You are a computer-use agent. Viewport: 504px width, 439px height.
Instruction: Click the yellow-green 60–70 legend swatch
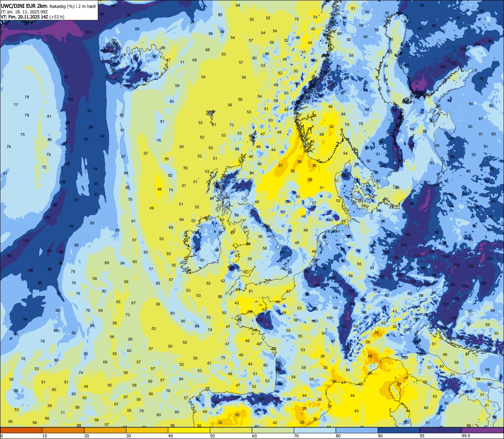273,430
